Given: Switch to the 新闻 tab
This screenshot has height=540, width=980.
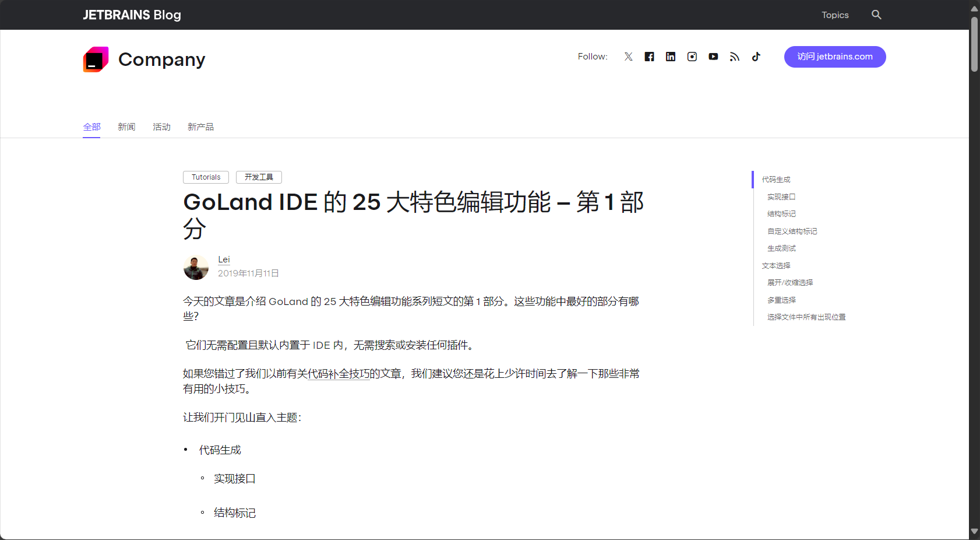Looking at the screenshot, I should pyautogui.click(x=126, y=127).
